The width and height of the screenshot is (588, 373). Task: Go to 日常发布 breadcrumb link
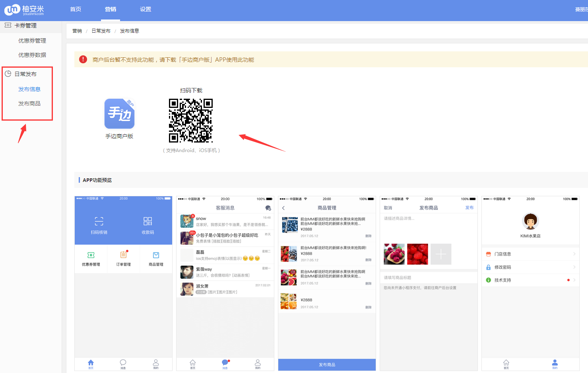point(101,31)
